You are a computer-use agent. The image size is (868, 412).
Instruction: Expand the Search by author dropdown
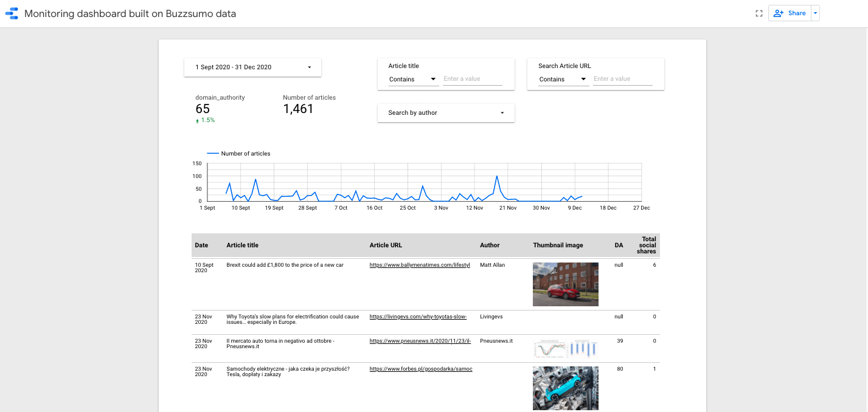446,112
